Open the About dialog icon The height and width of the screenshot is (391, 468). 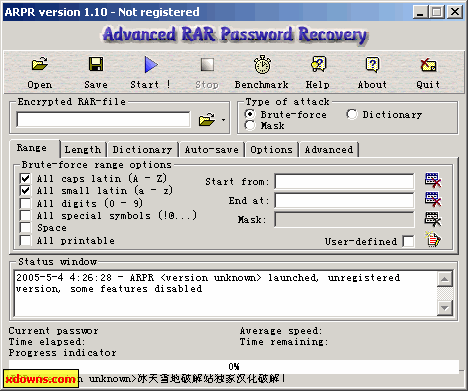372,64
